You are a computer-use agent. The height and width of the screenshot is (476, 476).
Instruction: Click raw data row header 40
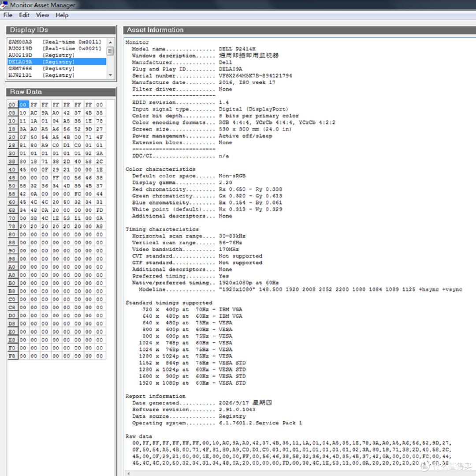[x=12, y=169]
